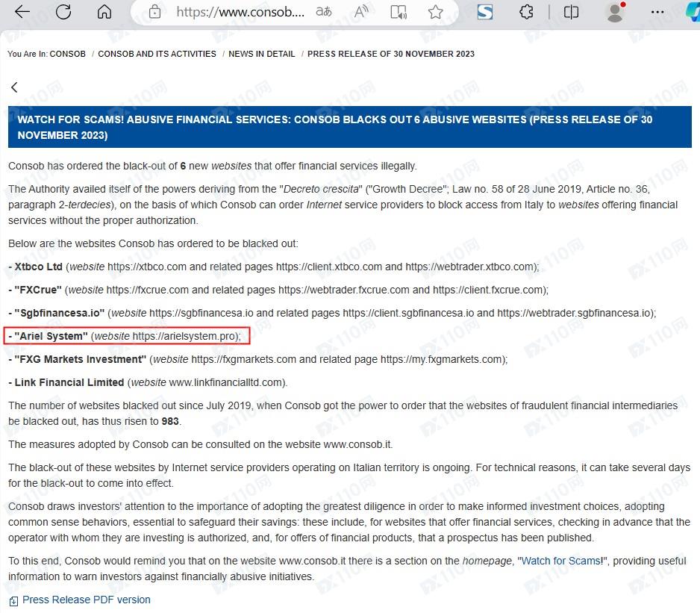This screenshot has width=700, height=613.
Task: Start Read Aloud from the address bar
Action: click(362, 12)
